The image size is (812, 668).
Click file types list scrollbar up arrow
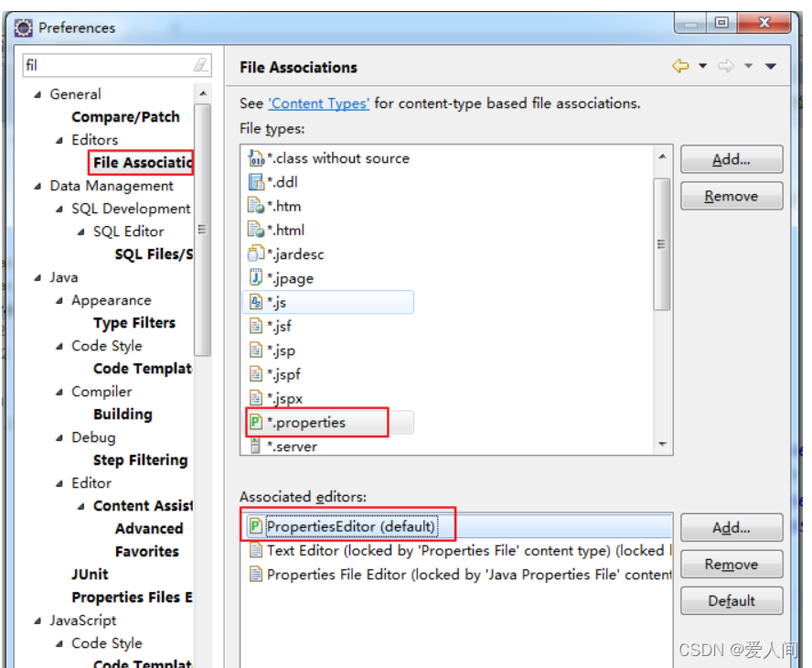(662, 156)
